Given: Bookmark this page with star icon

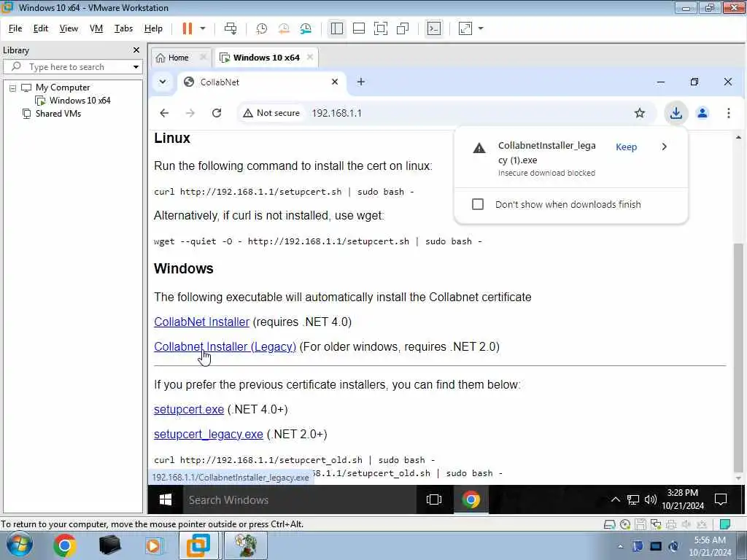Looking at the screenshot, I should (639, 113).
